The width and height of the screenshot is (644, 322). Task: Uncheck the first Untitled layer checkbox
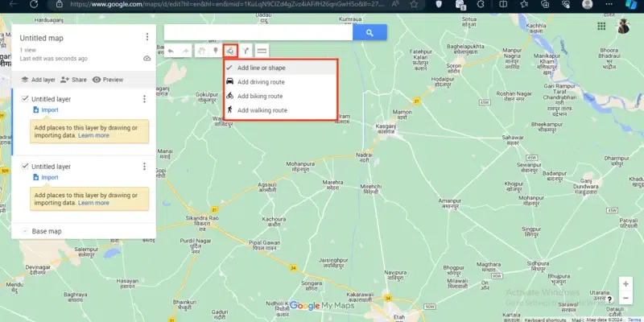tap(25, 98)
